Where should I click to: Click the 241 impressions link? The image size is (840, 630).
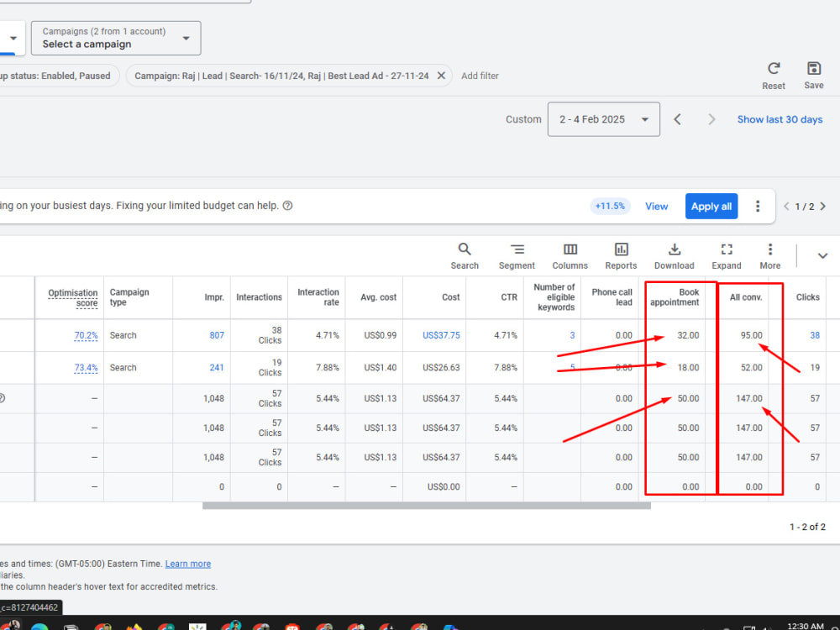(217, 368)
